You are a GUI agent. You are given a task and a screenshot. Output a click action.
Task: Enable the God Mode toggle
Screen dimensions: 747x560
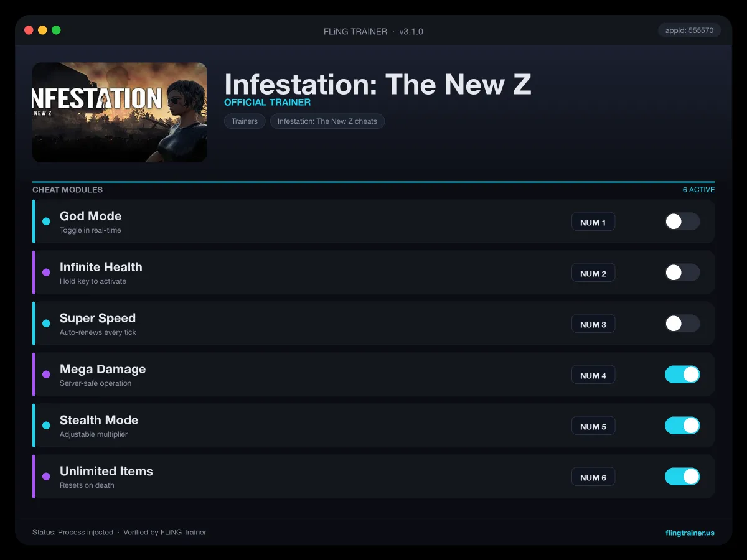pyautogui.click(x=682, y=222)
